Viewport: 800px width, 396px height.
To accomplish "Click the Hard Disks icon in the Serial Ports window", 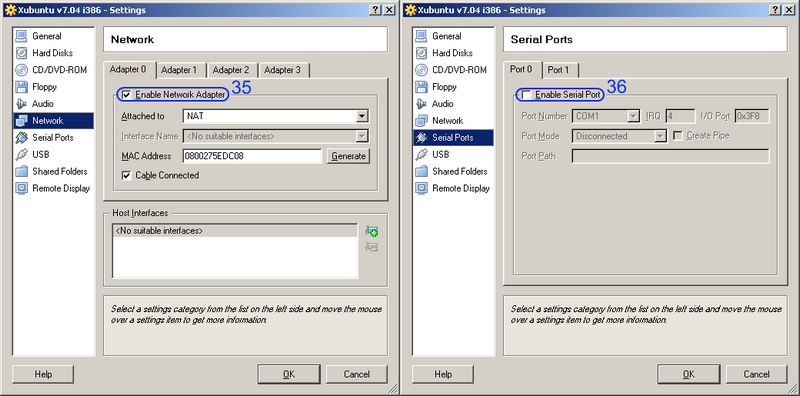I will click(421, 53).
